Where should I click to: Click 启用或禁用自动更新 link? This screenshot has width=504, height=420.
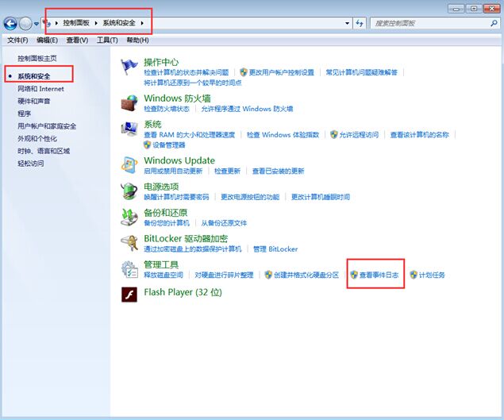pyautogui.click(x=173, y=171)
